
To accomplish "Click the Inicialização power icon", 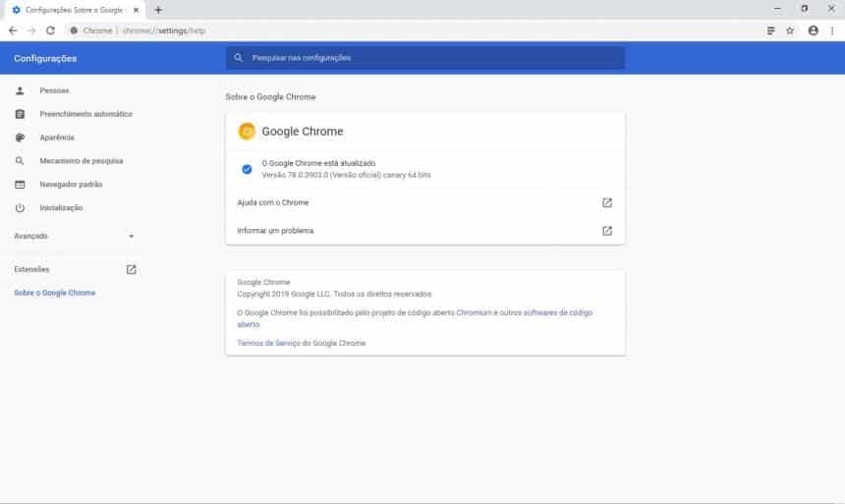I will click(x=20, y=207).
